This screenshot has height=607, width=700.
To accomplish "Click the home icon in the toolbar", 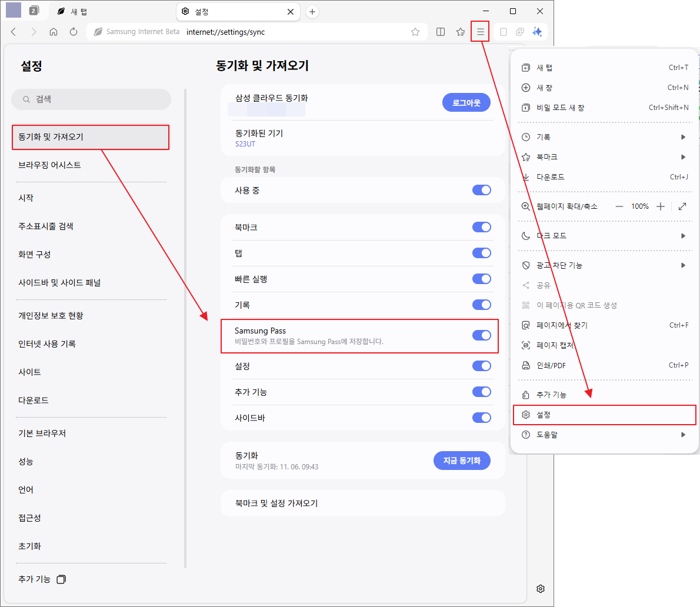I will (53, 32).
